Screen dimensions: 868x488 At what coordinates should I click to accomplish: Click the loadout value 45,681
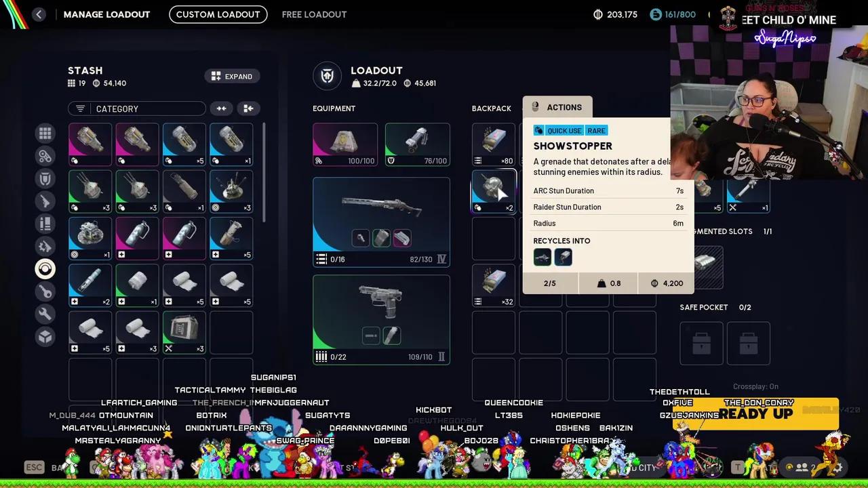pyautogui.click(x=419, y=83)
